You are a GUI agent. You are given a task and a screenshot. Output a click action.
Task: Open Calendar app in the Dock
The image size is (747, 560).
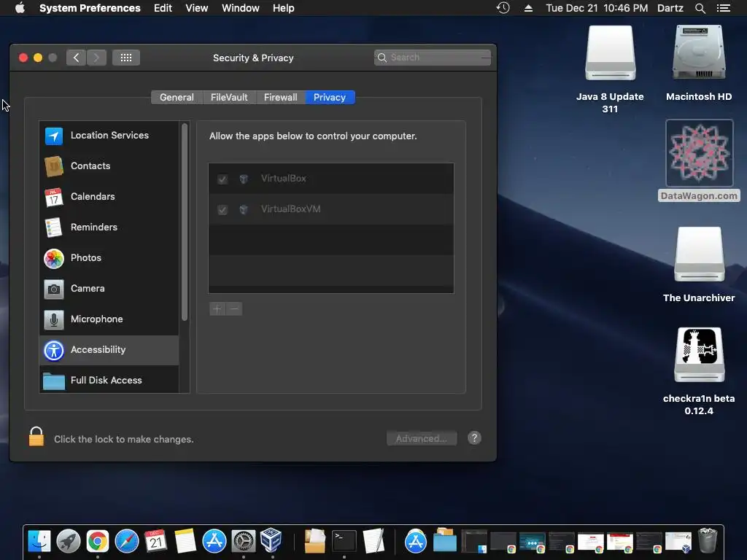[156, 542]
